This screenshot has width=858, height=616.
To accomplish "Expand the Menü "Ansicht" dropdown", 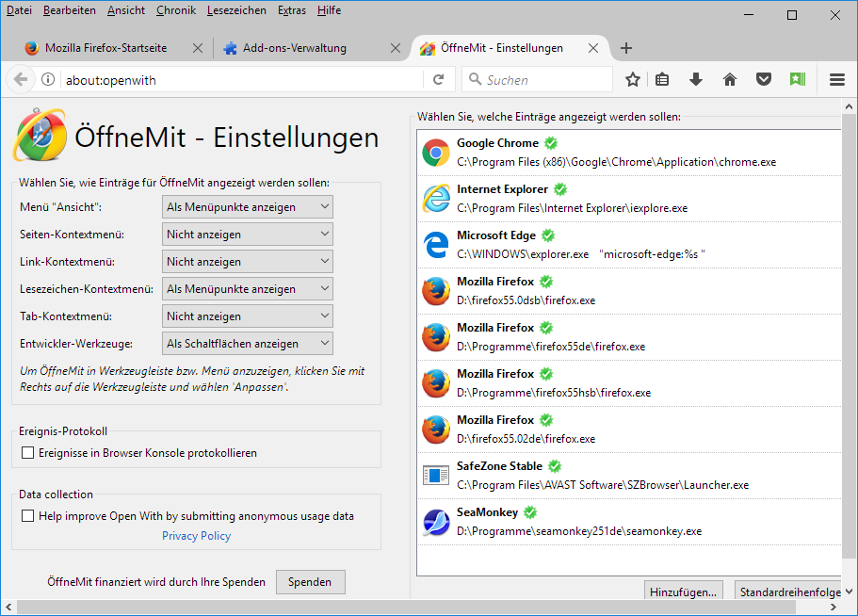I will point(249,207).
